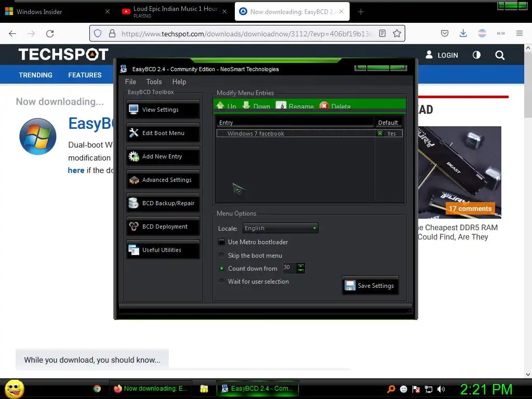Open Firefox account avatar icon

[482, 33]
